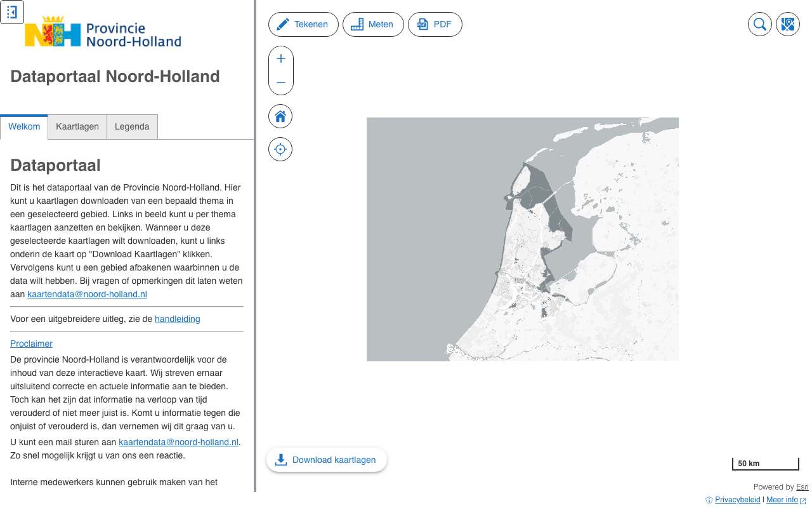Click the map pin icon button
The image size is (812, 508).
(788, 25)
